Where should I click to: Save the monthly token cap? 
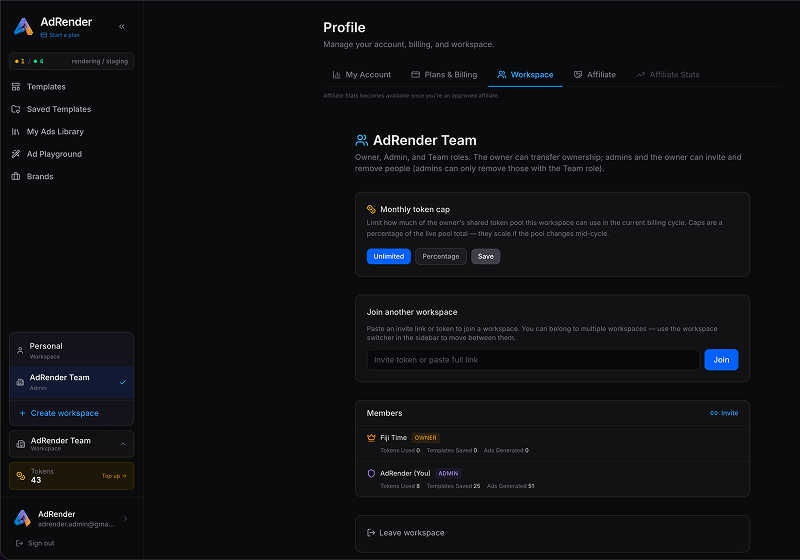486,257
